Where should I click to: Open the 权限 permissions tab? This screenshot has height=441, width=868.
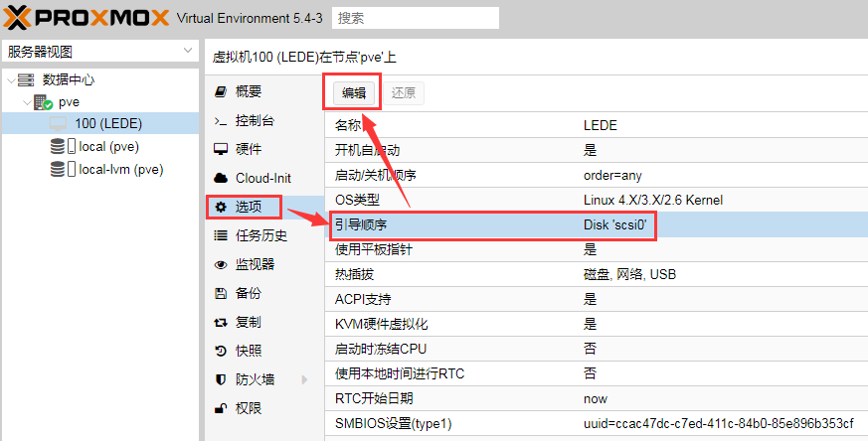248,408
